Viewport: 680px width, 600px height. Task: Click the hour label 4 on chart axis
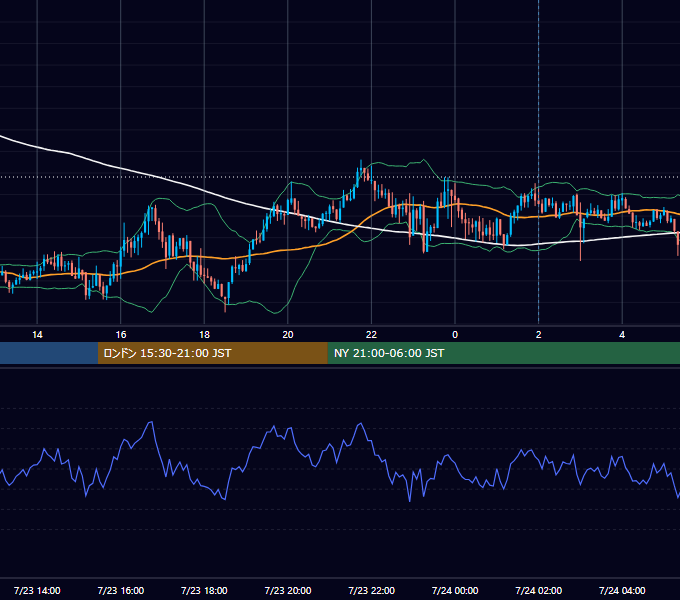click(x=622, y=335)
